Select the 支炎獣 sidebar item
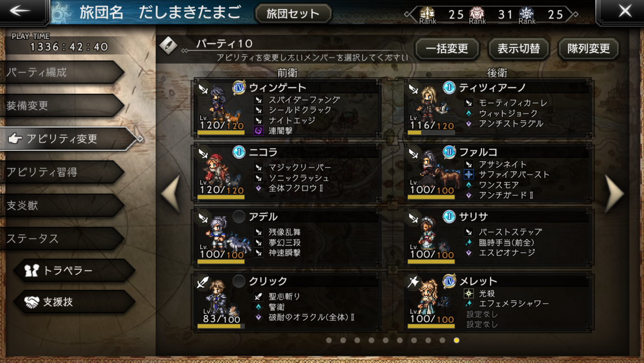 click(x=62, y=206)
